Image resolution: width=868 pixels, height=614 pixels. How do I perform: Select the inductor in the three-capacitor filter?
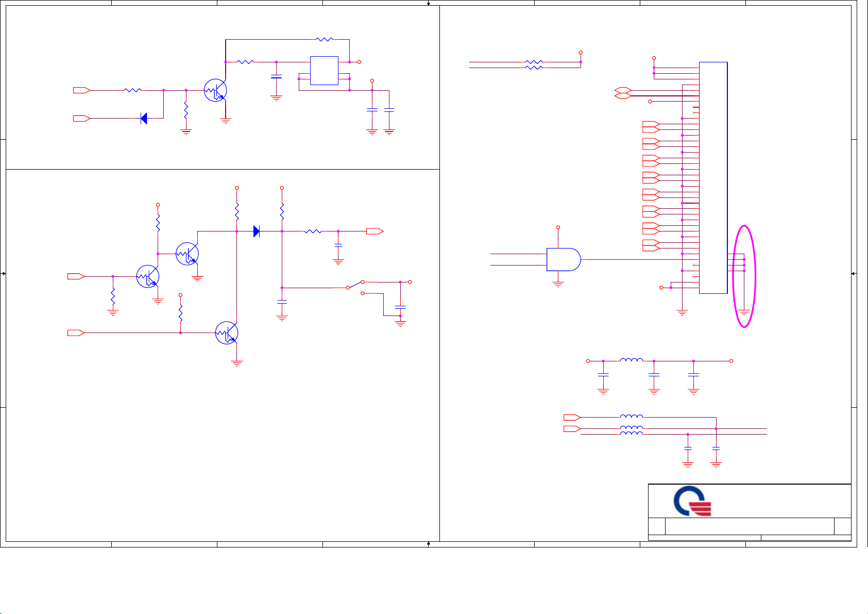click(x=631, y=360)
